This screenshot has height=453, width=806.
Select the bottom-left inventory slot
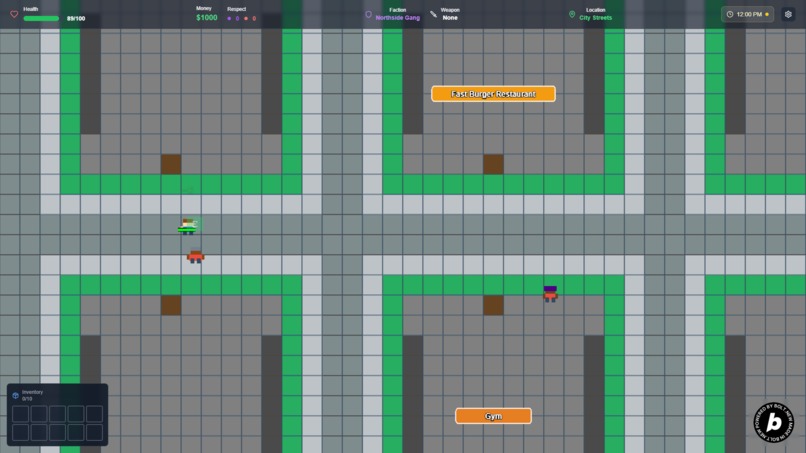click(21, 432)
